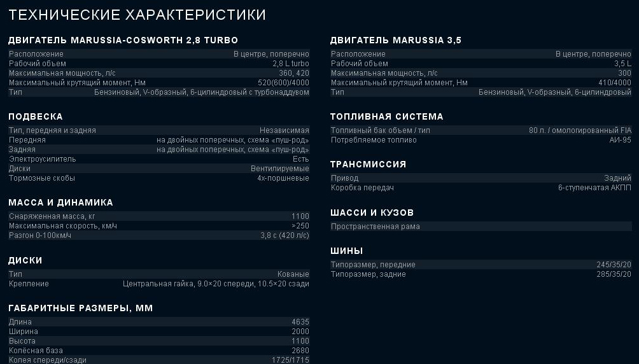Click the ДИСКИ section heading
This screenshot has height=364, width=639.
pyautogui.click(x=25, y=260)
